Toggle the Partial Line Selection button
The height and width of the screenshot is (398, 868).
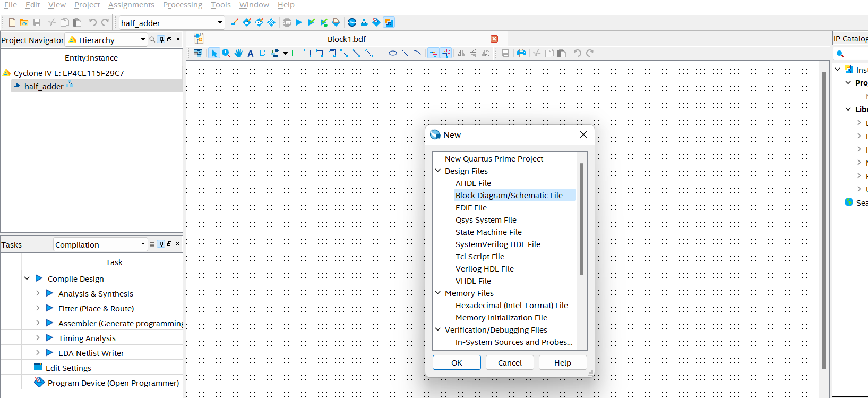click(x=446, y=53)
